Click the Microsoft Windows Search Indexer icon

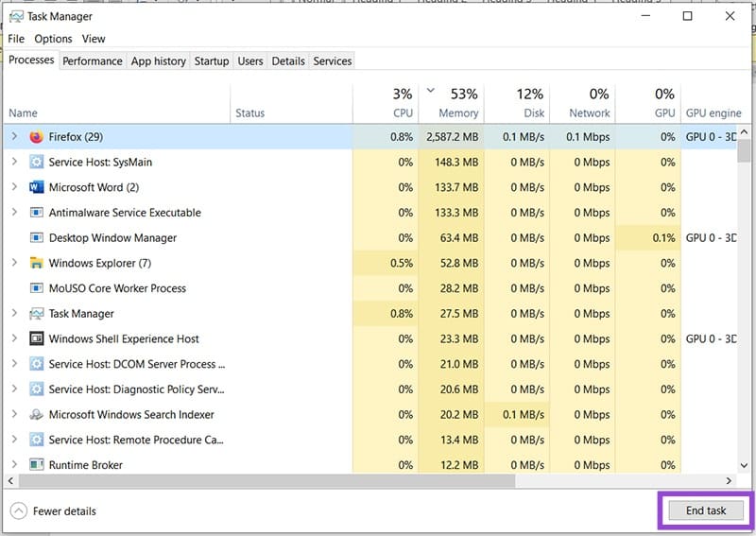point(36,414)
